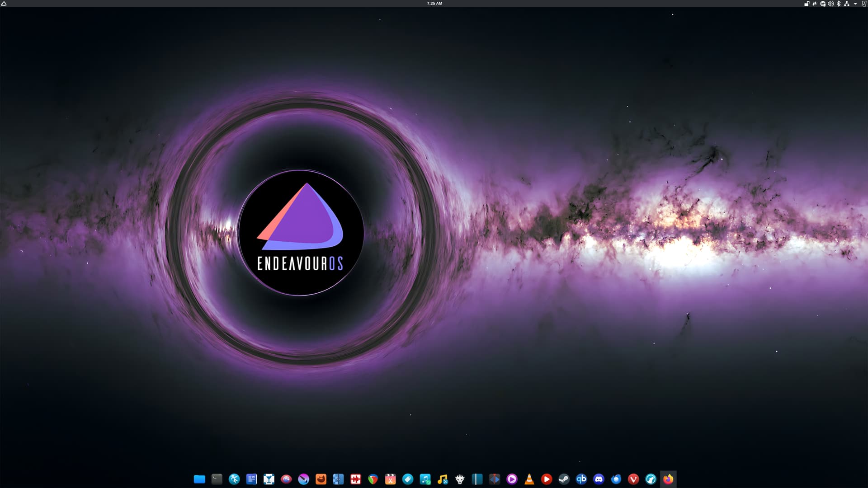
Task: Open the yellow music note tool in dock
Action: pos(443,479)
